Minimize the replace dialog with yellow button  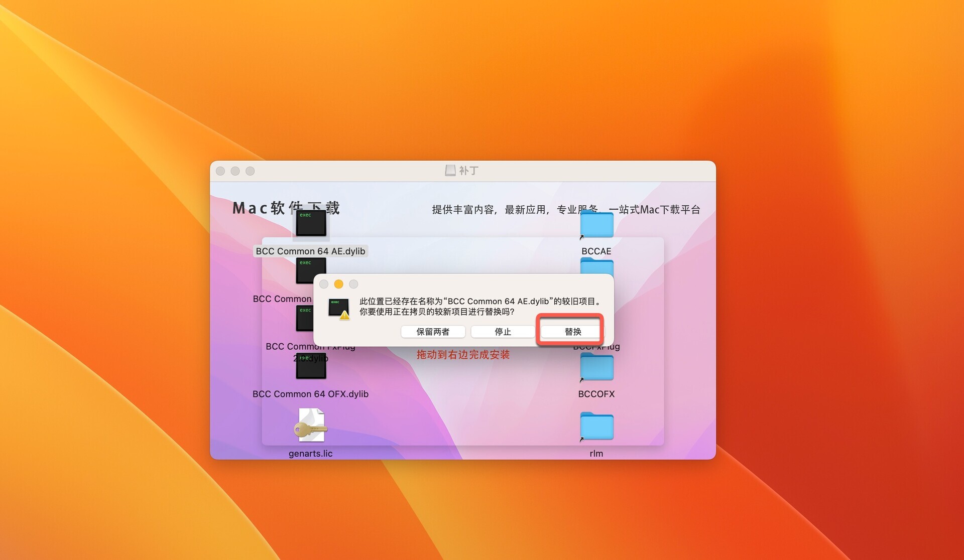coord(338,284)
